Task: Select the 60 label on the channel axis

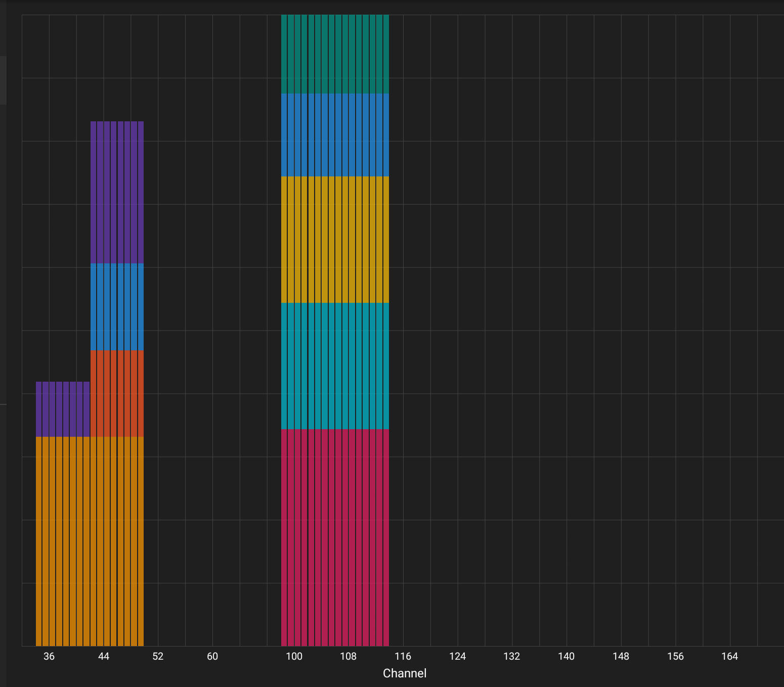Action: click(x=212, y=656)
